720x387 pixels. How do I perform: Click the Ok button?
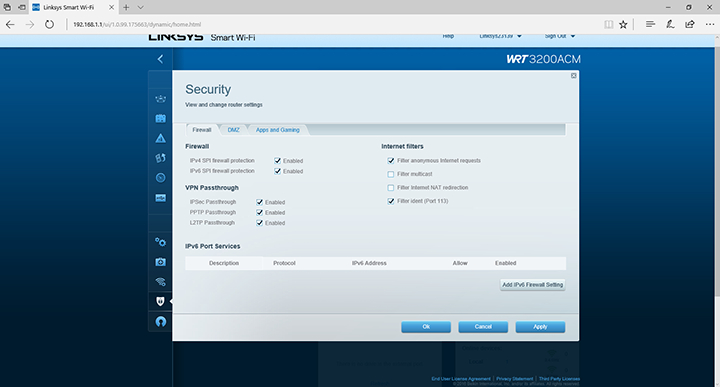pyautogui.click(x=426, y=326)
